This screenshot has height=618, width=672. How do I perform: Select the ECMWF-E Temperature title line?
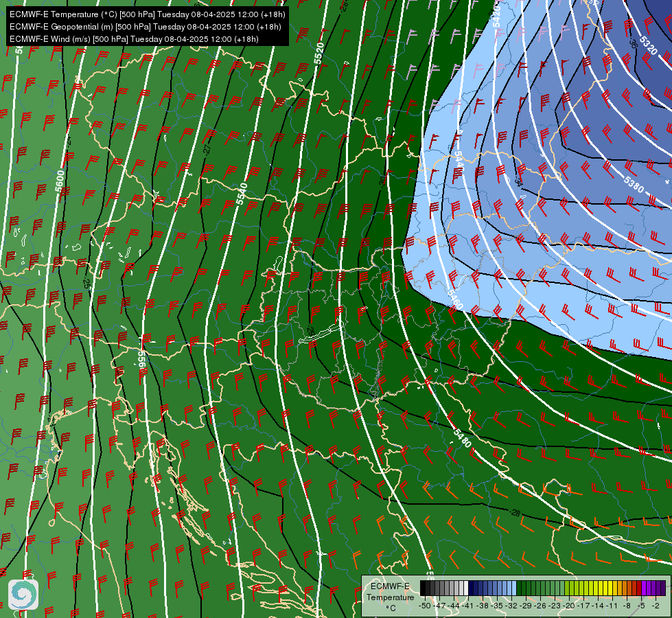(x=147, y=14)
